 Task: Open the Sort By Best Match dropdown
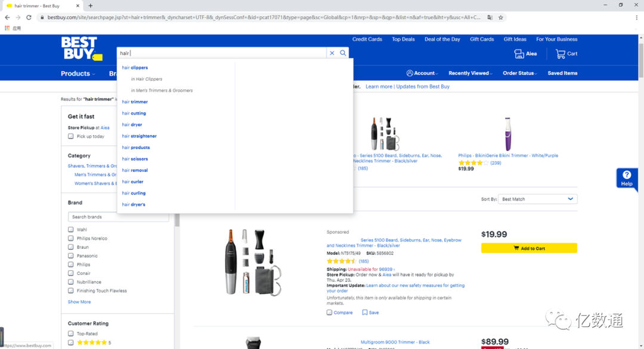(x=538, y=199)
